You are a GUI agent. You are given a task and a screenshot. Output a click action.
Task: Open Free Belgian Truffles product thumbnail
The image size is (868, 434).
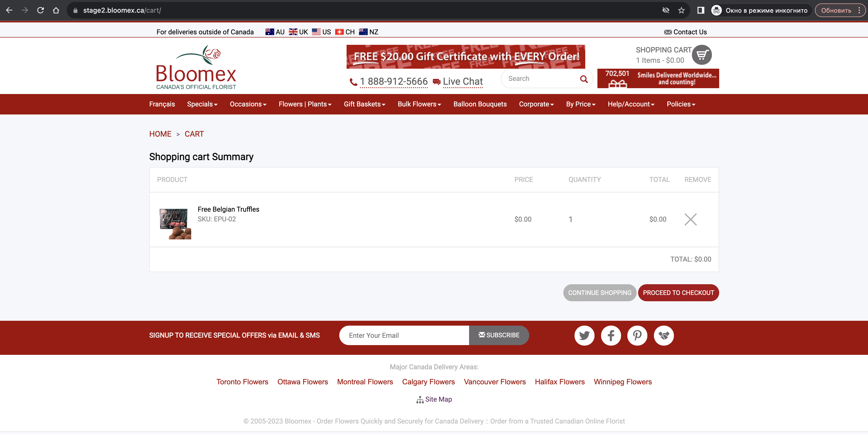pyautogui.click(x=175, y=224)
